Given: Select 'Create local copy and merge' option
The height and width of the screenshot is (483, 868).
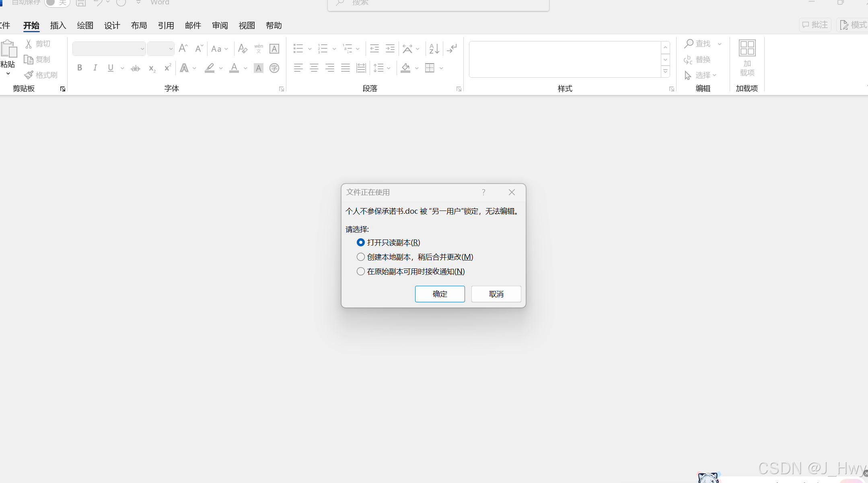Looking at the screenshot, I should point(361,257).
